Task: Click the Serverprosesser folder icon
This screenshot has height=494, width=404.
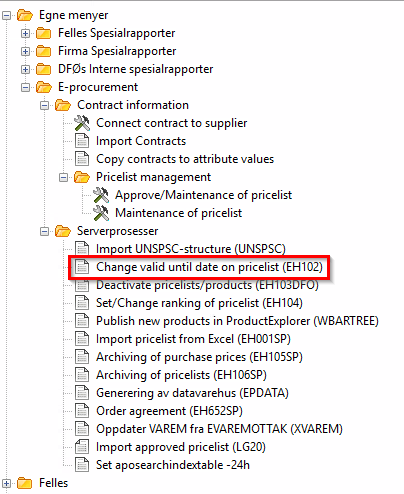Action: click(63, 231)
